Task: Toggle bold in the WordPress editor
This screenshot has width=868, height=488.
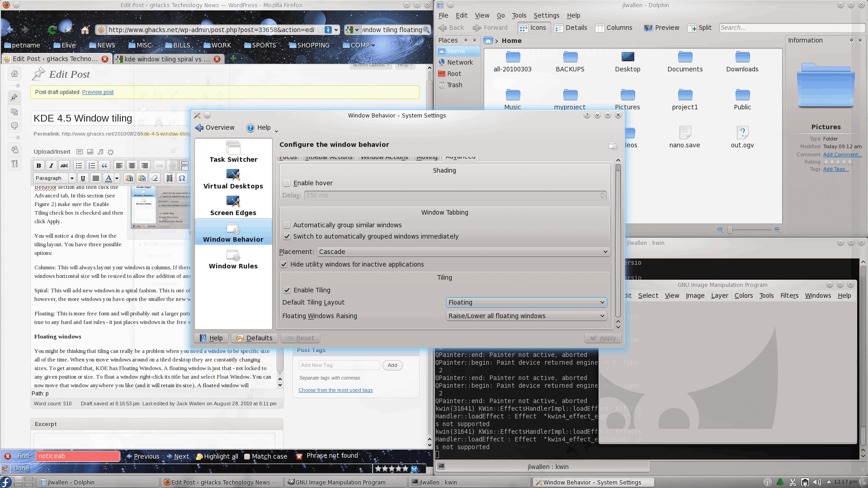Action: [x=39, y=165]
